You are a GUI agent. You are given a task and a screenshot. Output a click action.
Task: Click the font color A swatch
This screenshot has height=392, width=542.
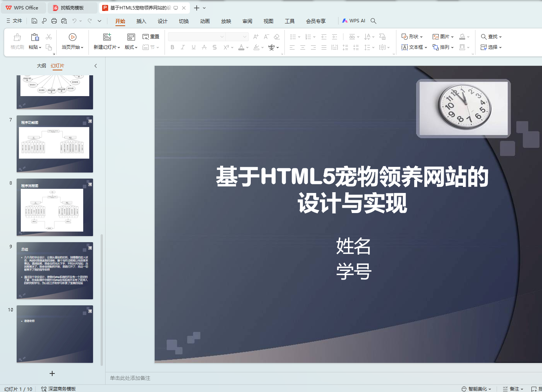coord(241,47)
